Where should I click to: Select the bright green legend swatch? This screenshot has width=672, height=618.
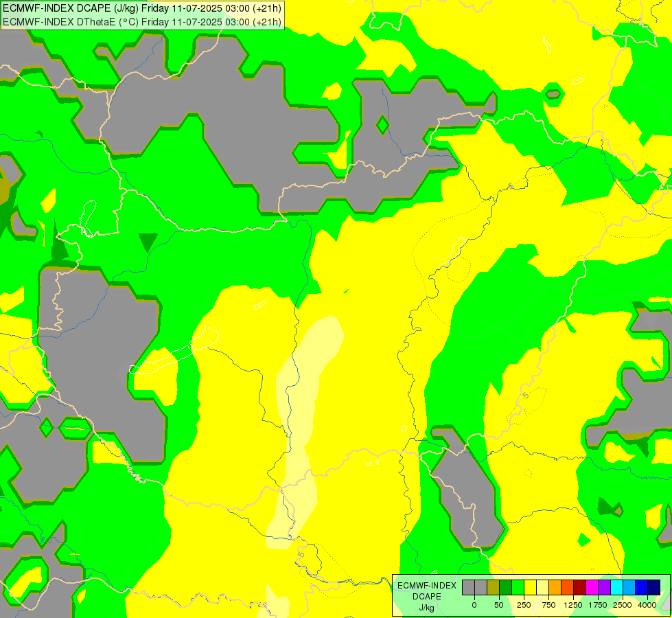point(518,588)
